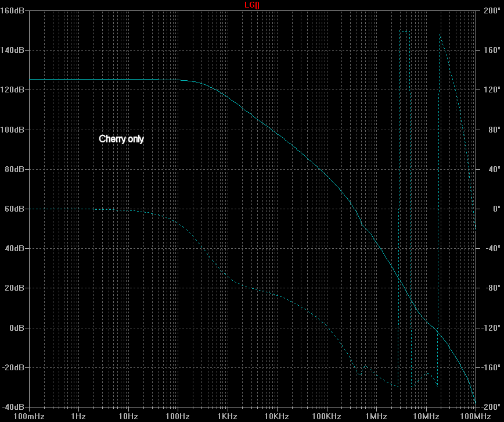
Task: Click the 10KHz frequency axis label
Action: (x=277, y=417)
